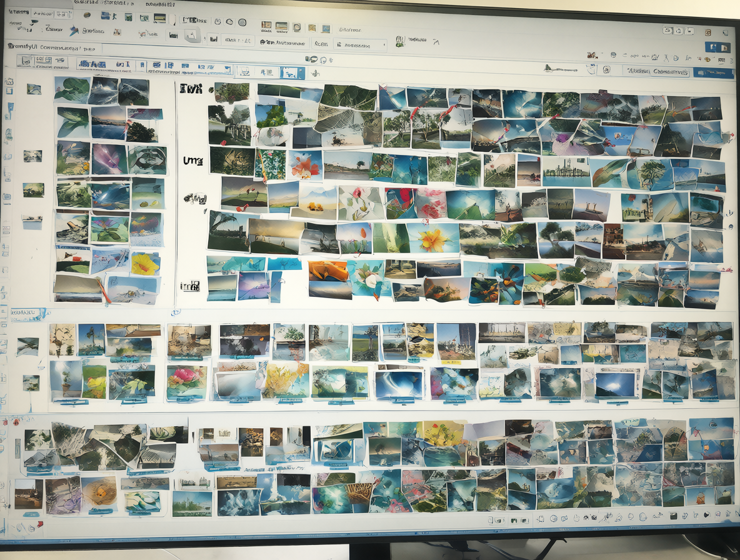The image size is (740, 560).
Task: Click the black square icon in bottom toolbar
Action: tap(674, 516)
